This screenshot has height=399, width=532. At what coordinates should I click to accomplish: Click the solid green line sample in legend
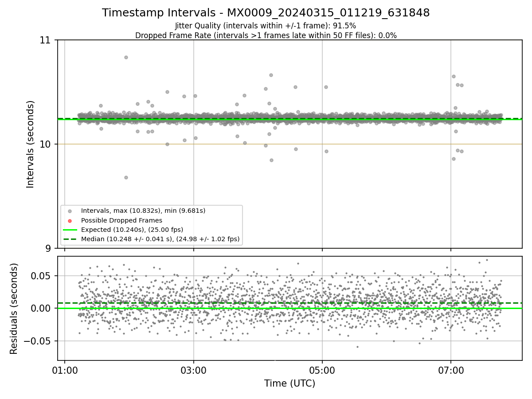click(x=70, y=230)
